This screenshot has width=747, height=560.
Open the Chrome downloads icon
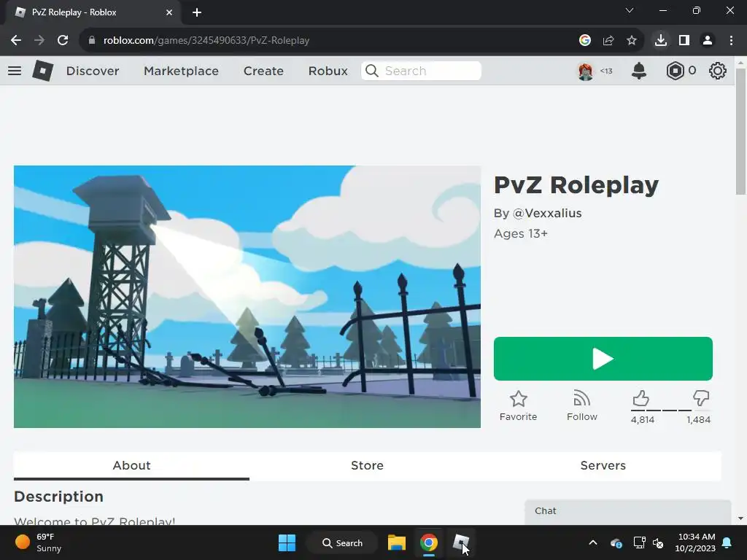click(x=661, y=41)
